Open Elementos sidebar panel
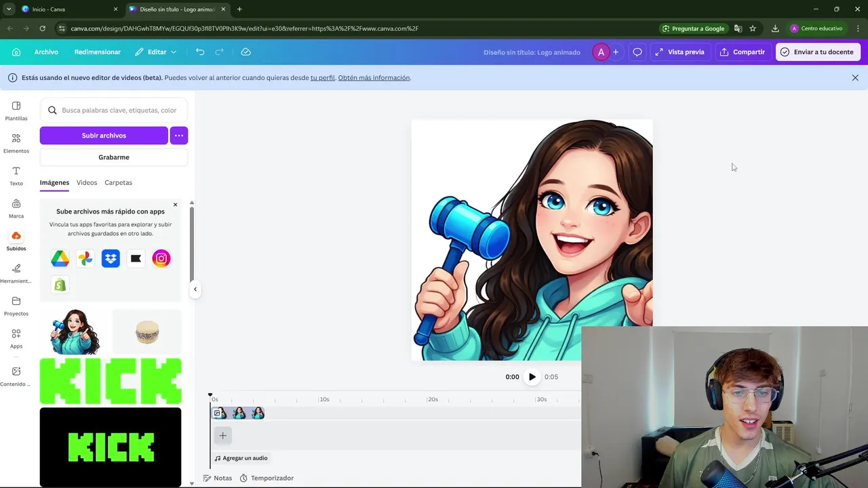The height and width of the screenshot is (488, 868). 16,143
